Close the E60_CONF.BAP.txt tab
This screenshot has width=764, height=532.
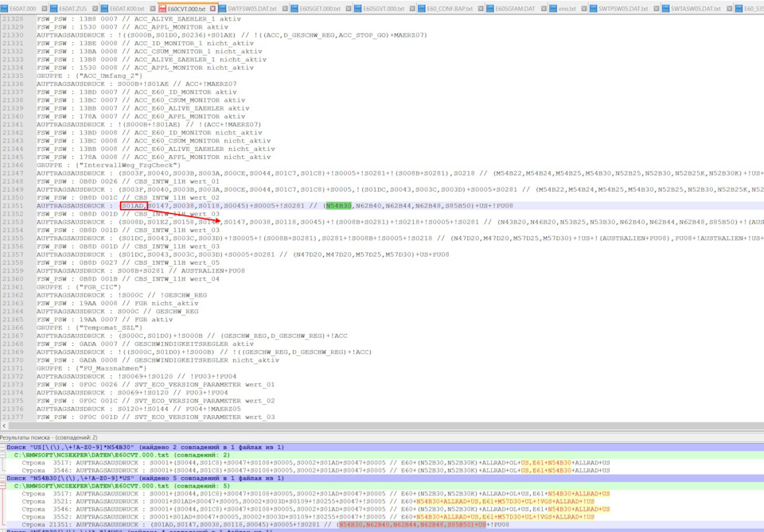tap(481, 9)
